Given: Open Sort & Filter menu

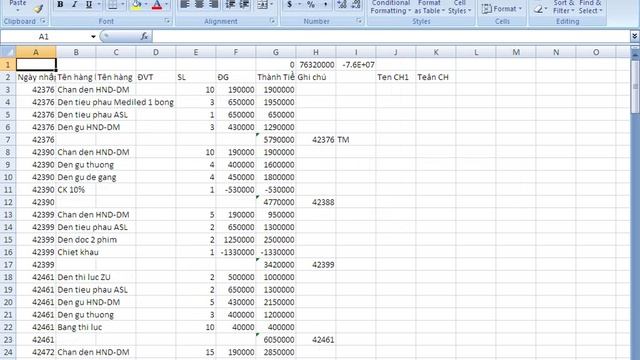Looking at the screenshot, I should 563,7.
